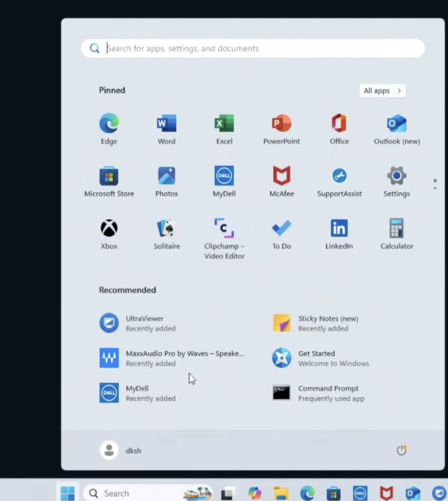The width and height of the screenshot is (448, 501).
Task: Click the Windows Start button on taskbar
Action: pyautogui.click(x=68, y=493)
